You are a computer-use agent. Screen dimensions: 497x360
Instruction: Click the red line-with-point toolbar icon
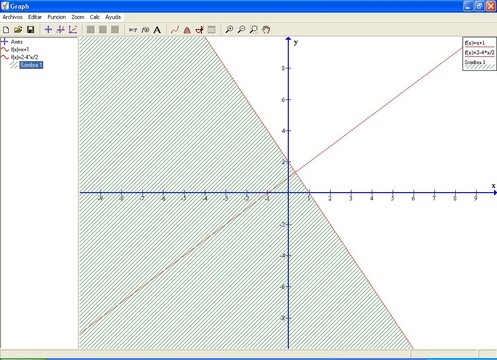point(199,30)
